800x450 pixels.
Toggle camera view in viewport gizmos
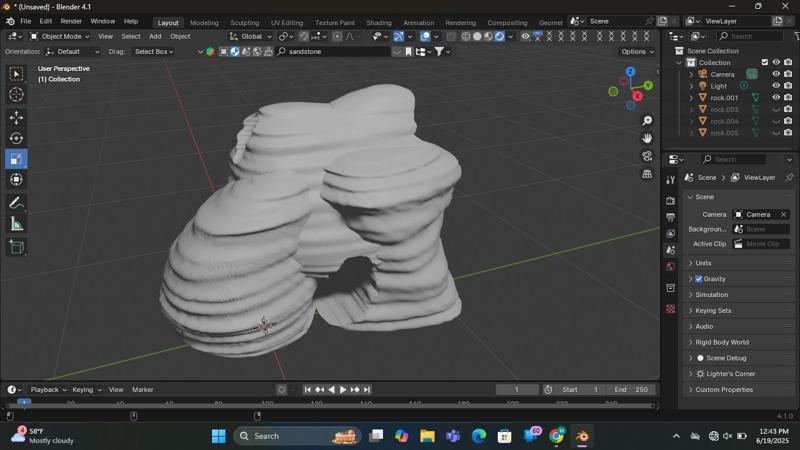(x=648, y=156)
